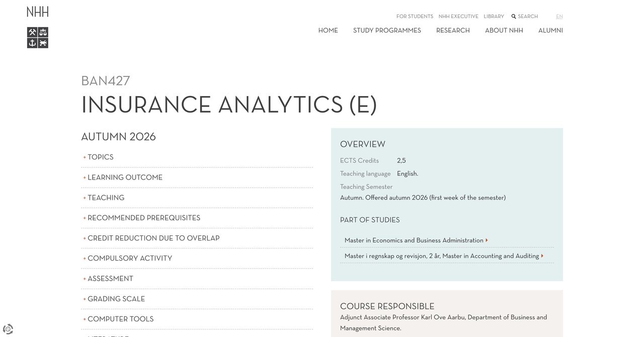Click the Overview heading
Viewport: 644px width, 337px height.
(x=363, y=144)
